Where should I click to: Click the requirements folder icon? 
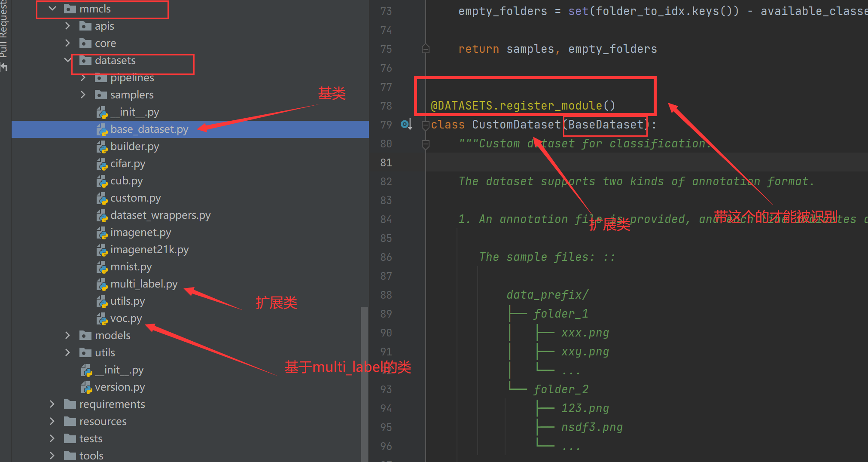click(x=70, y=404)
